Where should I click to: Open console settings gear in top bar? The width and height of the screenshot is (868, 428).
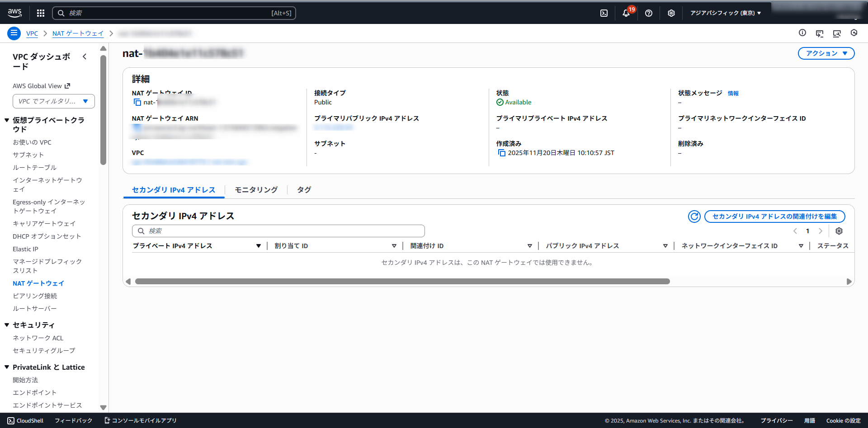click(x=671, y=13)
